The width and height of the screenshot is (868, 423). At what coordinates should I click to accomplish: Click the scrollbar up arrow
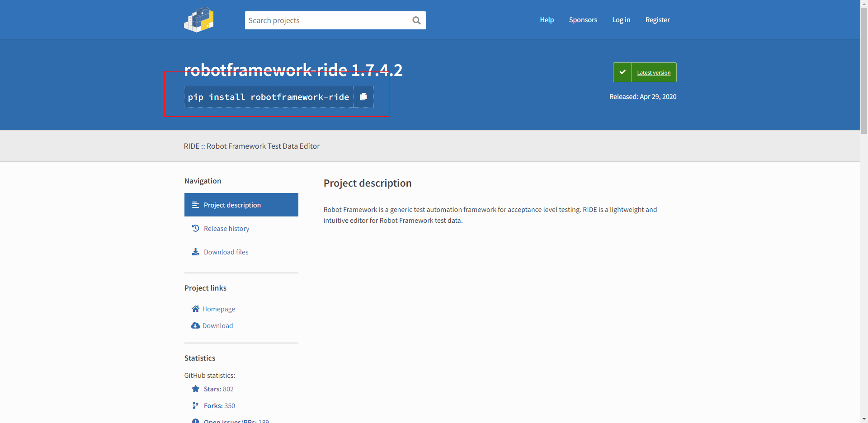[864, 4]
